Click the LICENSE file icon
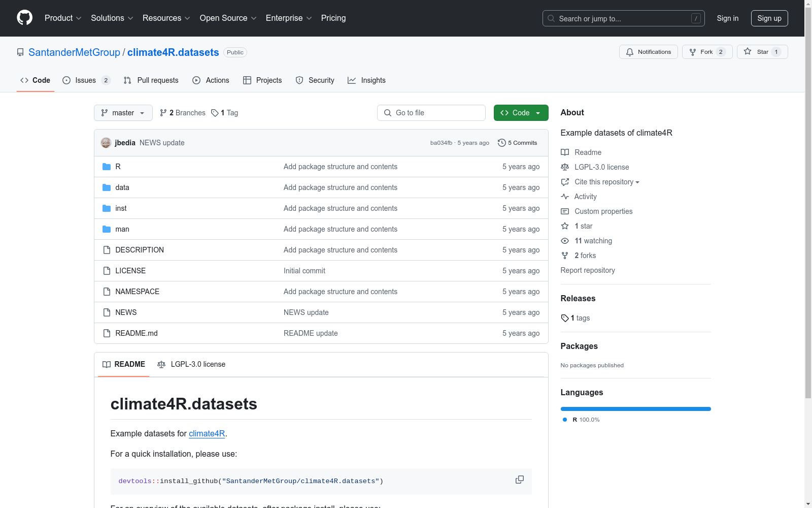812x508 pixels. point(107,271)
